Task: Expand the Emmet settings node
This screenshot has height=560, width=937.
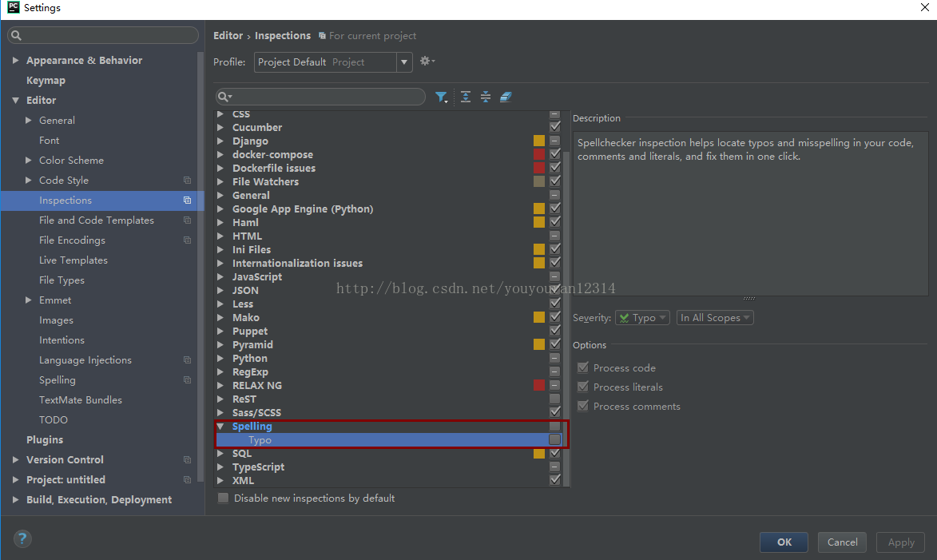Action: pos(28,300)
